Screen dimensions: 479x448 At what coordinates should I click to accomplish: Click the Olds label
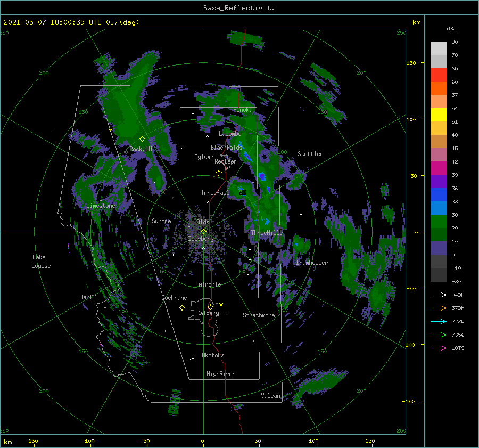(x=203, y=222)
